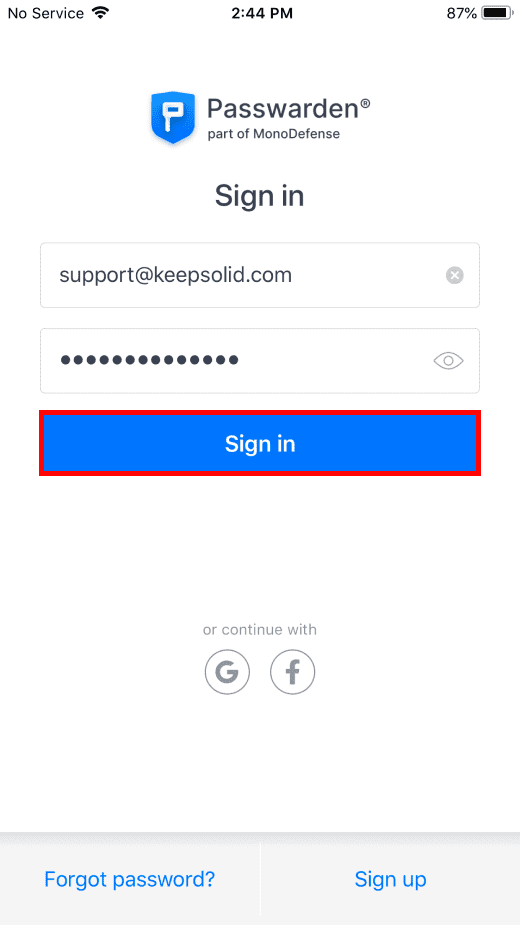Screen dimensions: 520x925
Task: Tap the 2:44 PM clock
Action: coord(262,13)
